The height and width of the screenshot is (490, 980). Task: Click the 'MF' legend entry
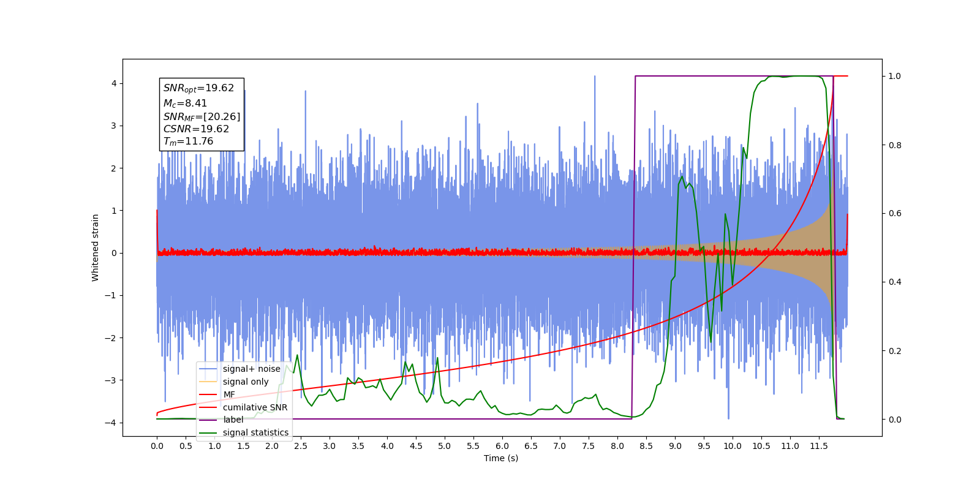[217, 394]
